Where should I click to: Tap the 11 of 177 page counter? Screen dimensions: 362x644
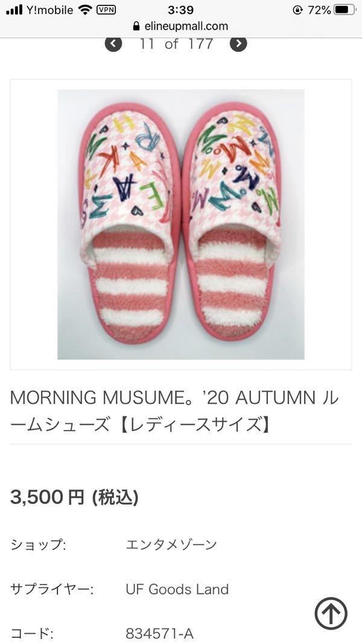176,43
